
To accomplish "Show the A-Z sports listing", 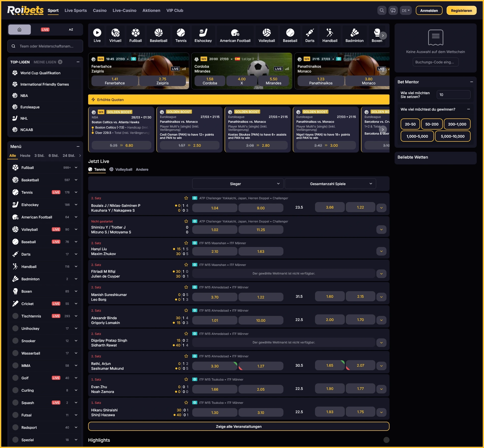I will (71, 30).
